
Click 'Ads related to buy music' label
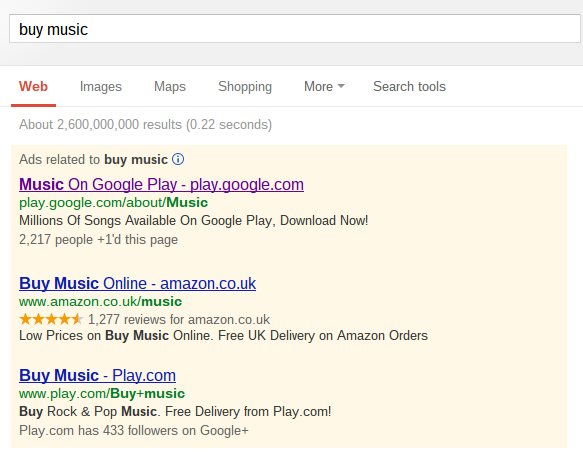pyautogui.click(x=93, y=160)
